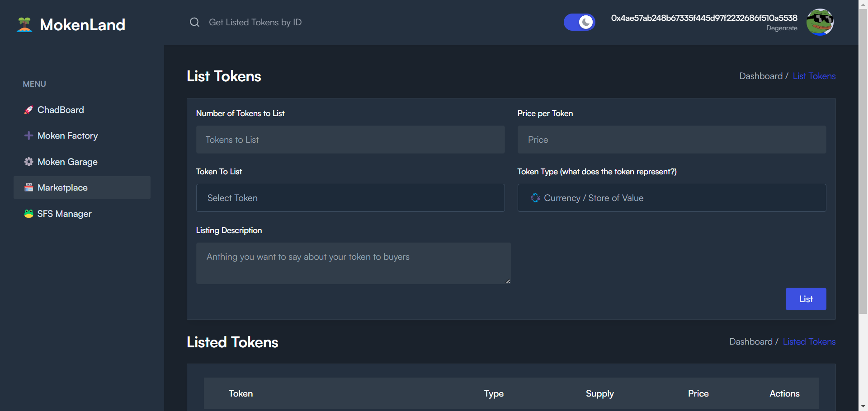Click the Listing Description text area
Viewport: 868px width, 411px height.
pos(354,263)
